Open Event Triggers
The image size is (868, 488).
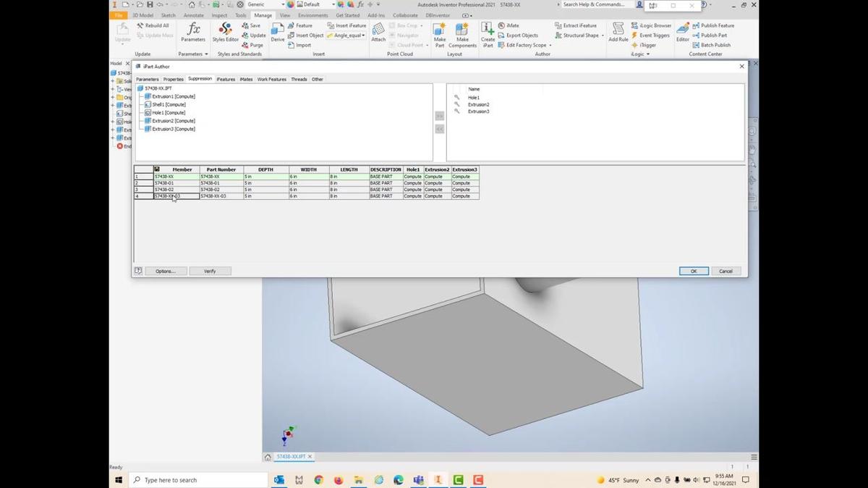coord(650,35)
